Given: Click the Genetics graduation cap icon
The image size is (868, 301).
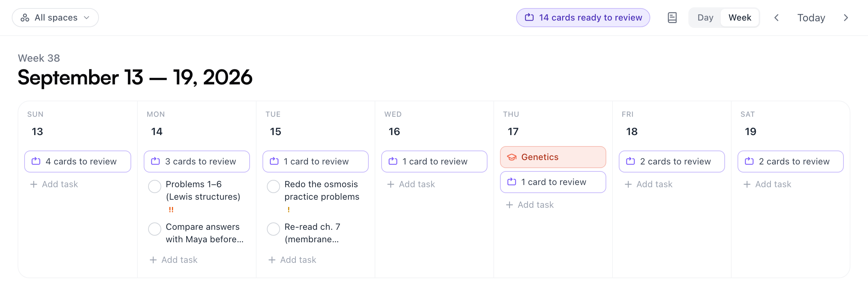Looking at the screenshot, I should pyautogui.click(x=512, y=157).
